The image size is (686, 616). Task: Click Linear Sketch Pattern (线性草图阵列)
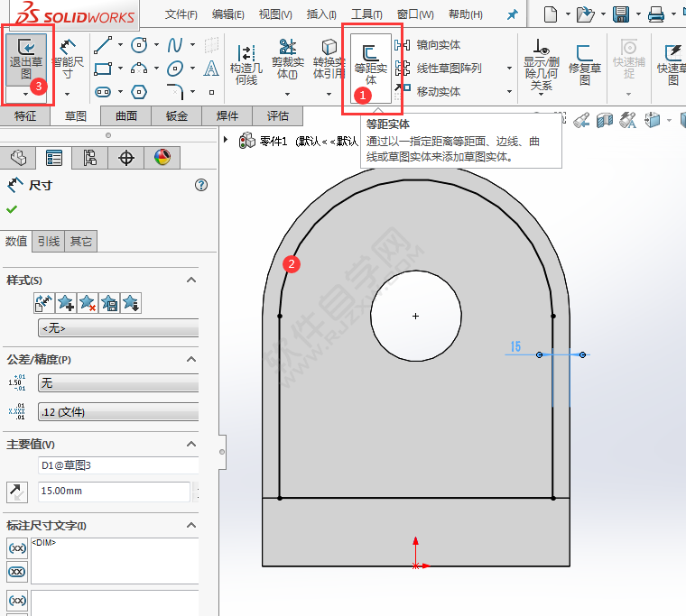(438, 69)
